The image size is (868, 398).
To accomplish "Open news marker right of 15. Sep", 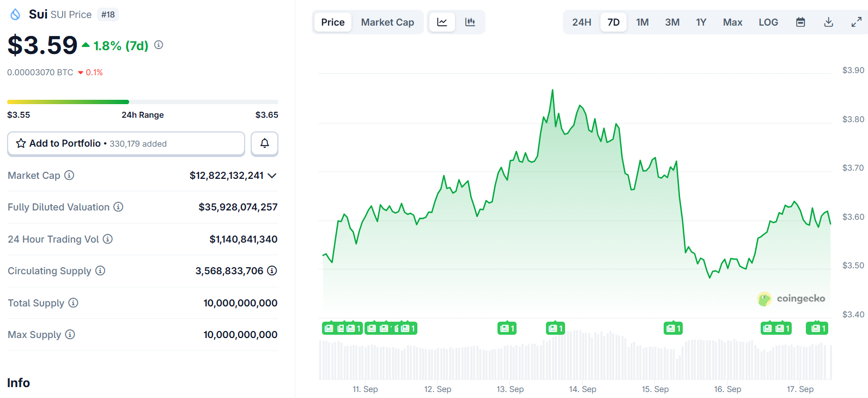I will [673, 328].
